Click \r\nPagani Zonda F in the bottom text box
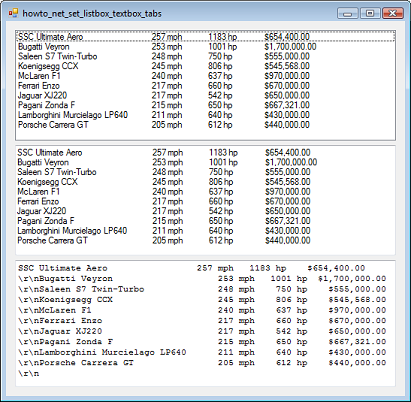 [x=65, y=342]
